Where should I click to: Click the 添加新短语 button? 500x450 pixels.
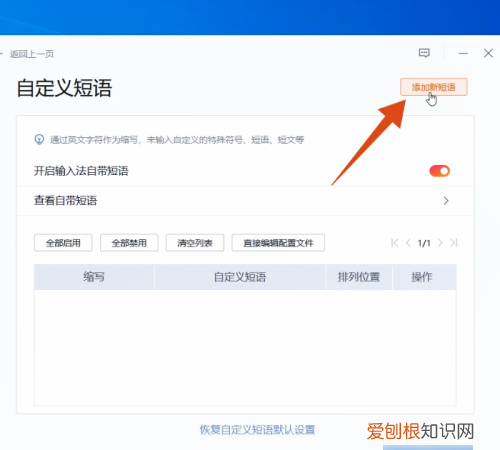[x=434, y=87]
